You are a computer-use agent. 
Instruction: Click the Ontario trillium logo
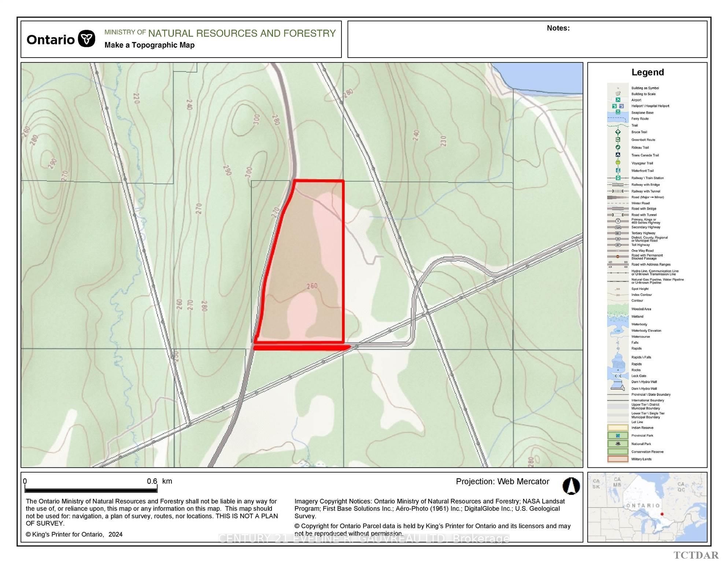[x=87, y=38]
